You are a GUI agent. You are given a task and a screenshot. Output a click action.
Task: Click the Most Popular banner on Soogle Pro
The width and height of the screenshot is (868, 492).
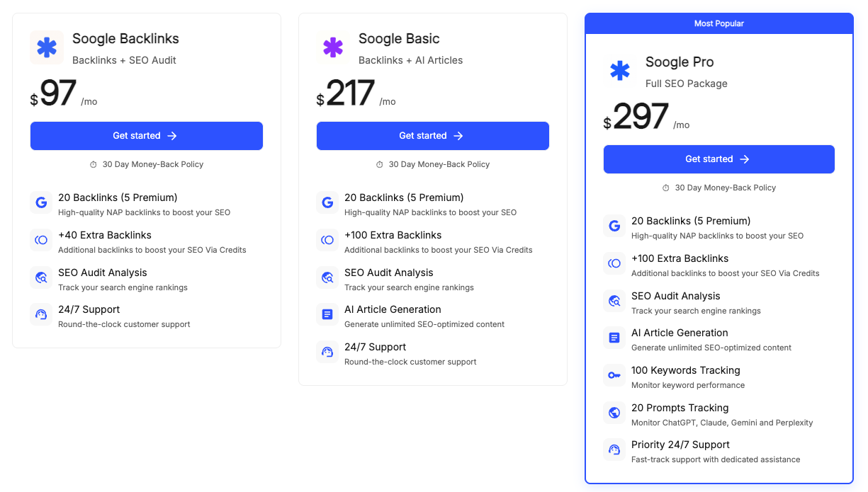718,23
